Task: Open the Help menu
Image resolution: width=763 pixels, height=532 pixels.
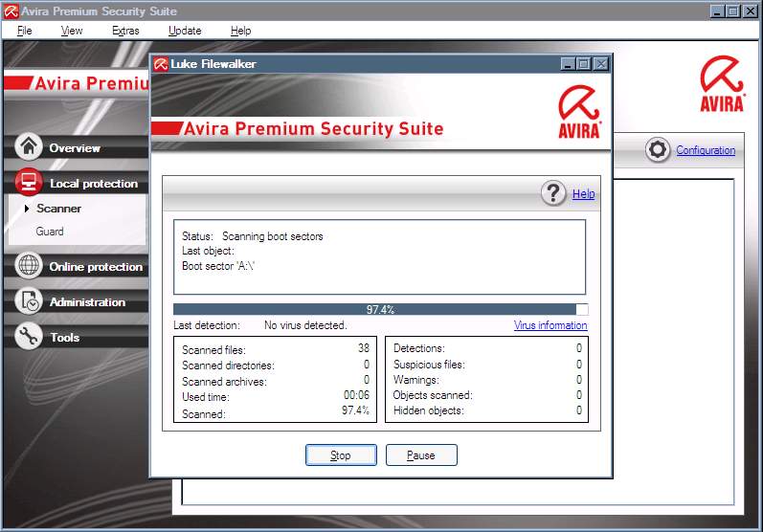Action: [240, 31]
